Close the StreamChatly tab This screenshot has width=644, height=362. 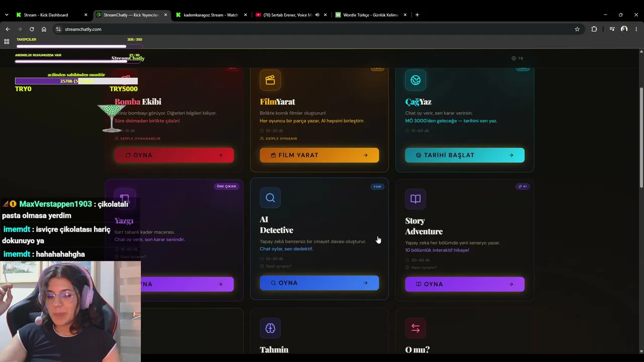pos(166,15)
